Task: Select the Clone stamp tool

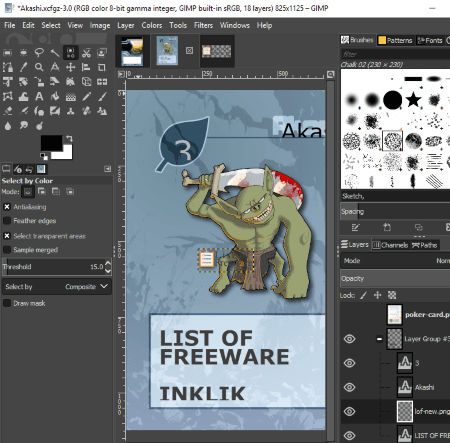Action: tap(70, 111)
